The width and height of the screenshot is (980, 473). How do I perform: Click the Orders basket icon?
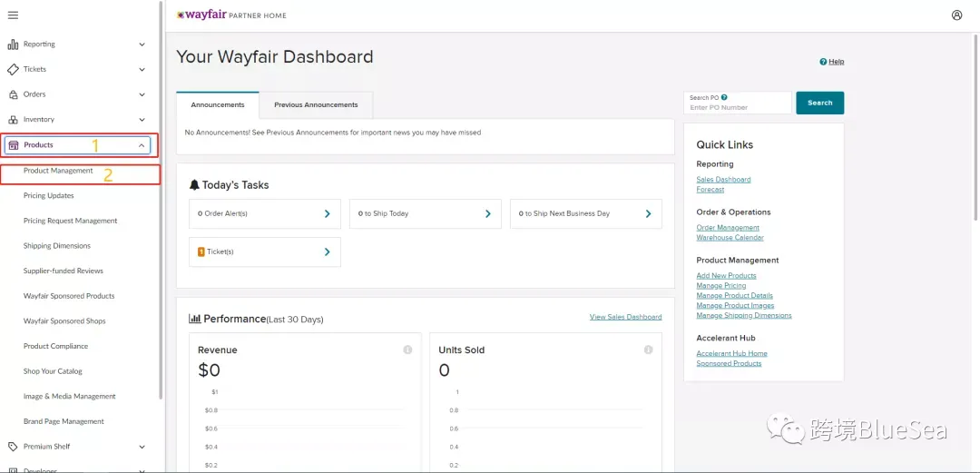(x=13, y=94)
